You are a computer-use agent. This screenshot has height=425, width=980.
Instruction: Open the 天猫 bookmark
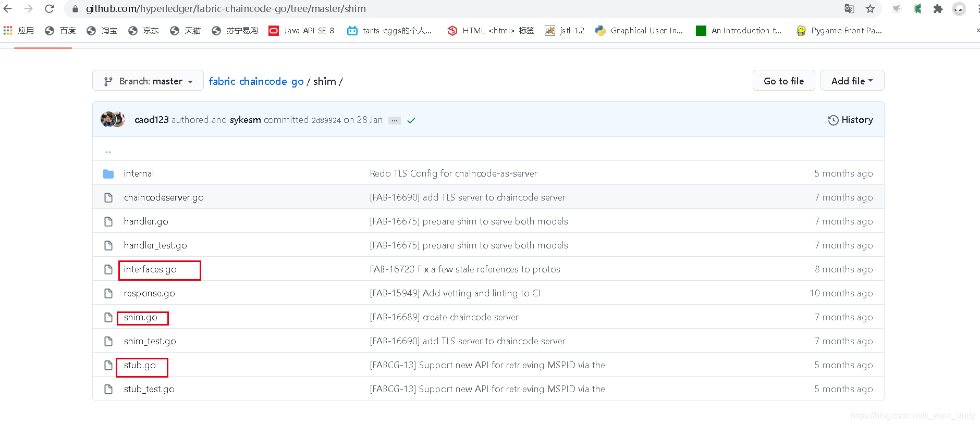(186, 31)
